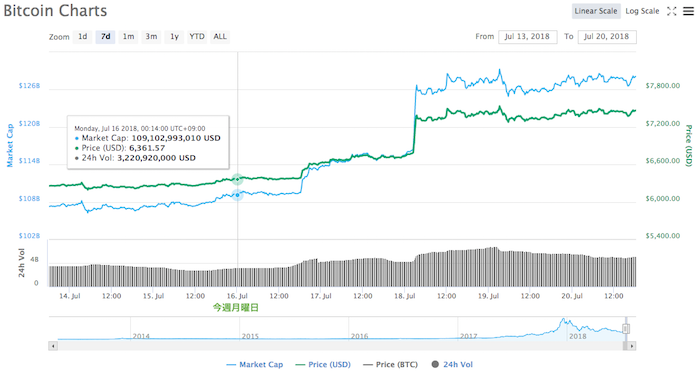Switch to Linear Scale

(x=596, y=11)
